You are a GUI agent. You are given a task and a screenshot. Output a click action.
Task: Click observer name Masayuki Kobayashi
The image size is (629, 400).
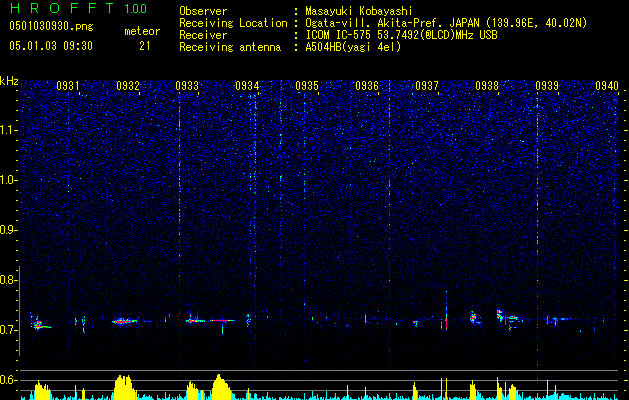pos(359,11)
